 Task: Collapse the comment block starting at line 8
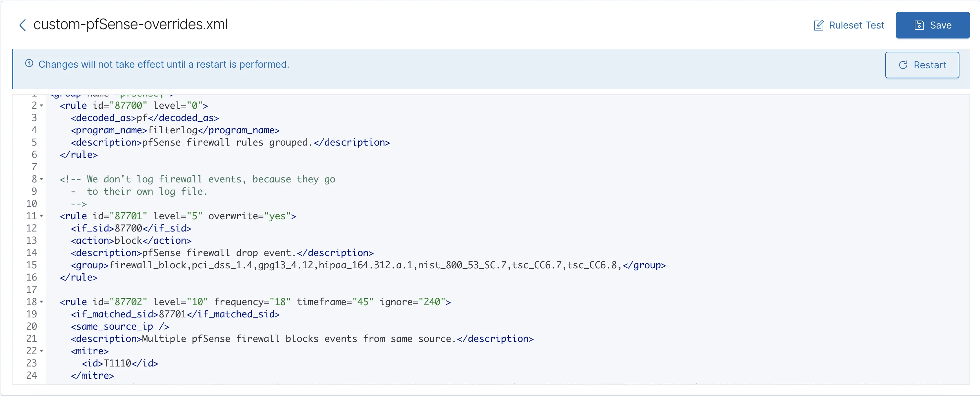(41, 179)
